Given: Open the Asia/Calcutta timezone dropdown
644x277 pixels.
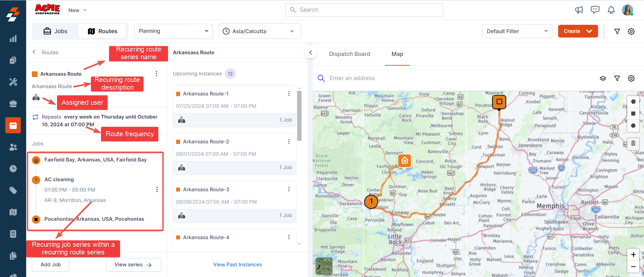Looking at the screenshot, I should tap(260, 31).
